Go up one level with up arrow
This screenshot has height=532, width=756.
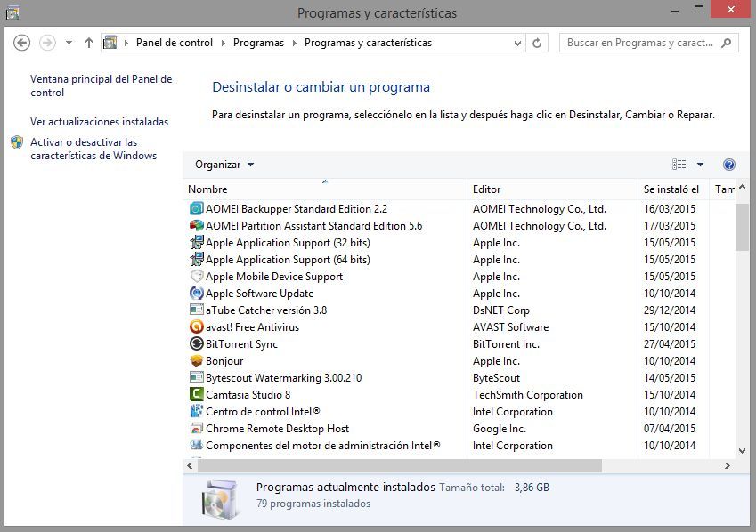[x=89, y=43]
